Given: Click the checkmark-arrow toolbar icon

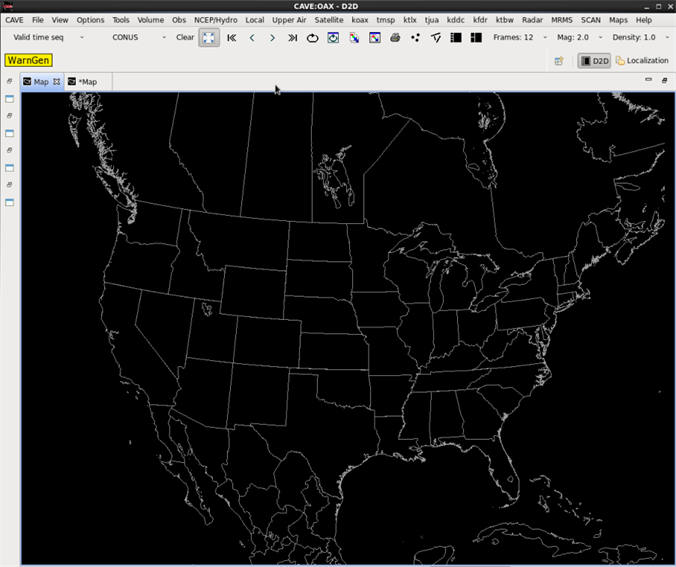Looking at the screenshot, I should [x=436, y=38].
